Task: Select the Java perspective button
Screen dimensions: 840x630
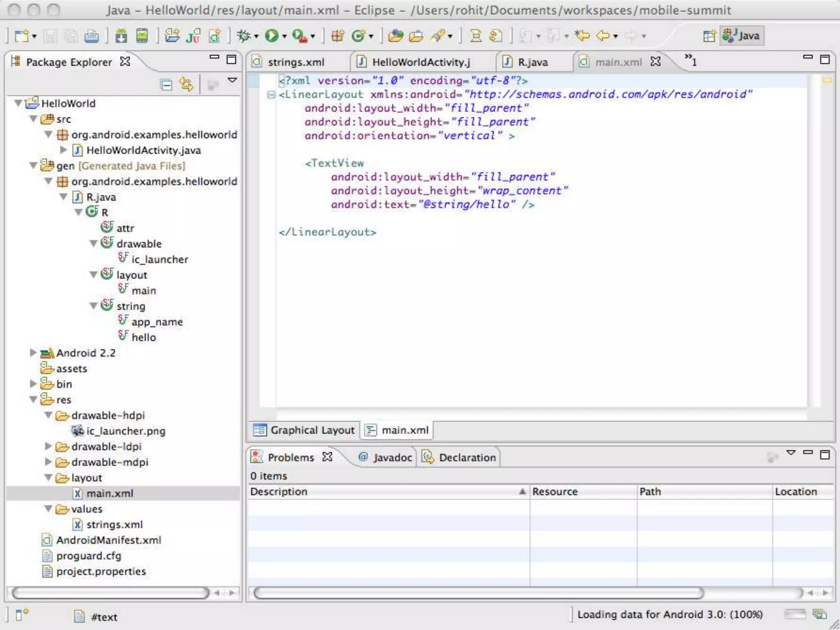Action: coord(742,36)
